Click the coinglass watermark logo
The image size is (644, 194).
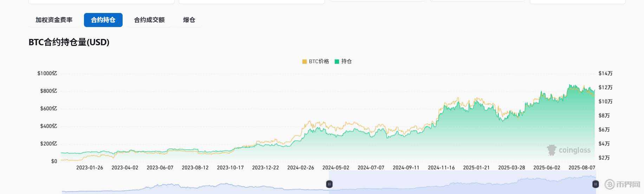[x=552, y=150]
